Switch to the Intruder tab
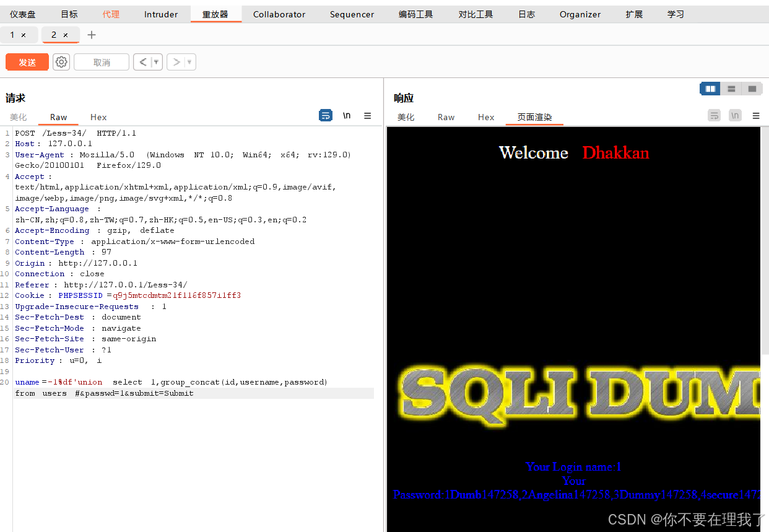The width and height of the screenshot is (769, 532). tap(161, 14)
